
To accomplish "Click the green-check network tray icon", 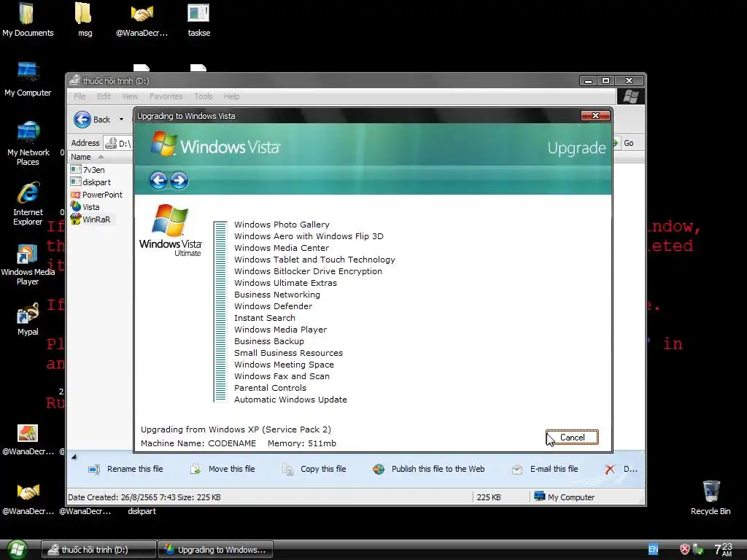I will click(x=698, y=549).
